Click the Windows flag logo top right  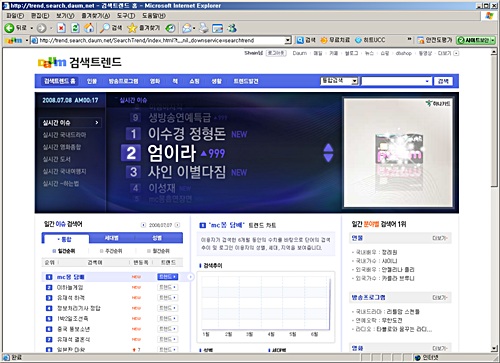489,16
